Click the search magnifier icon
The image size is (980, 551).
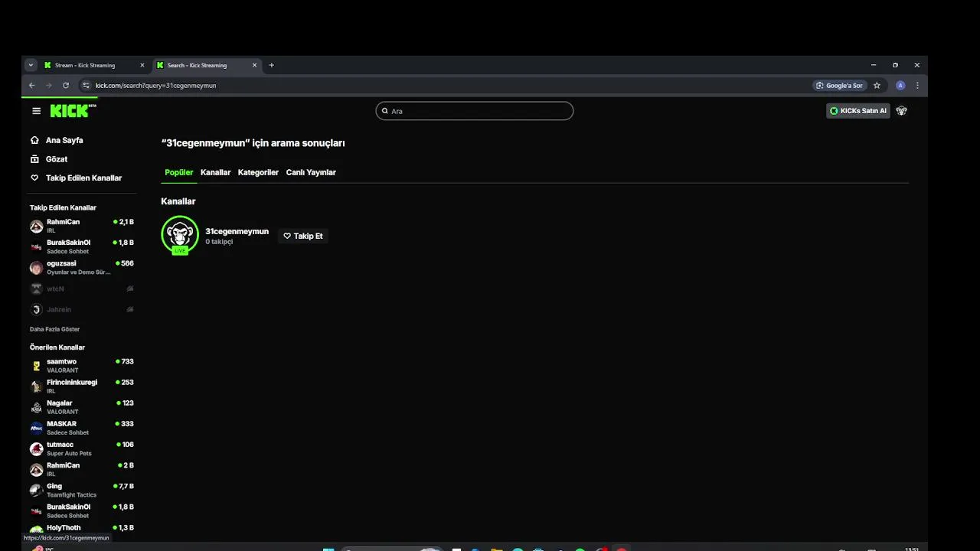pos(384,111)
